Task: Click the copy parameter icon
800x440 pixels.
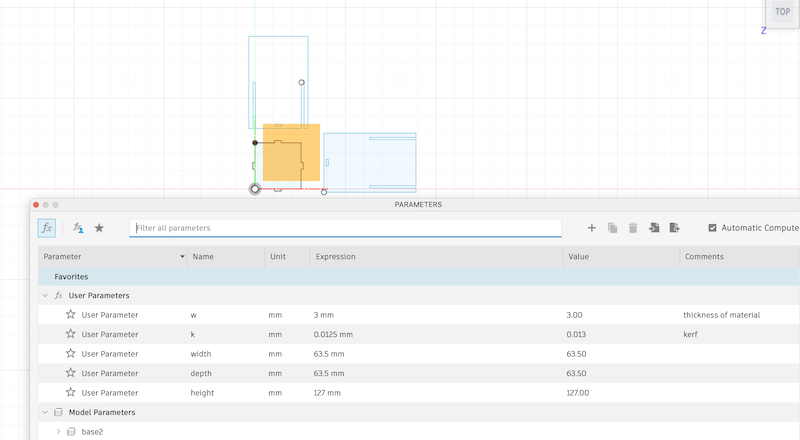Action: pos(612,228)
